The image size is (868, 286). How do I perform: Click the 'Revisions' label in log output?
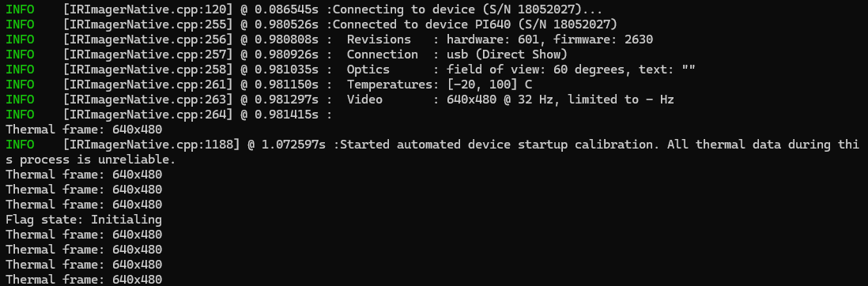pos(379,40)
